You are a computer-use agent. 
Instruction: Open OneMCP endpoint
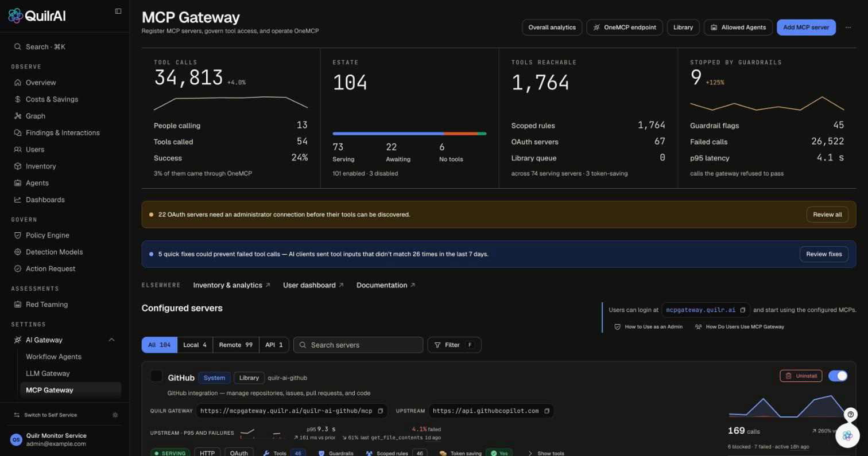tap(625, 28)
